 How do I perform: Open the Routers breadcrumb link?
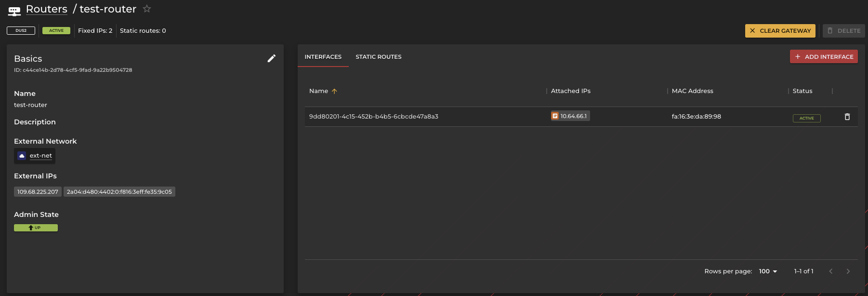[x=46, y=9]
